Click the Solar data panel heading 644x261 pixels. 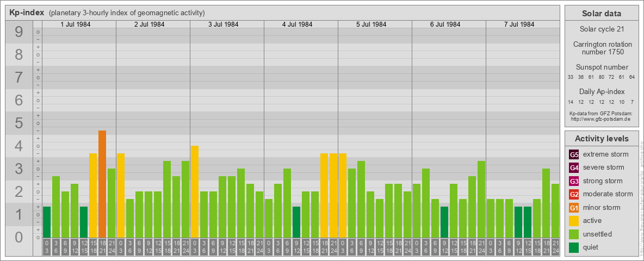[601, 14]
